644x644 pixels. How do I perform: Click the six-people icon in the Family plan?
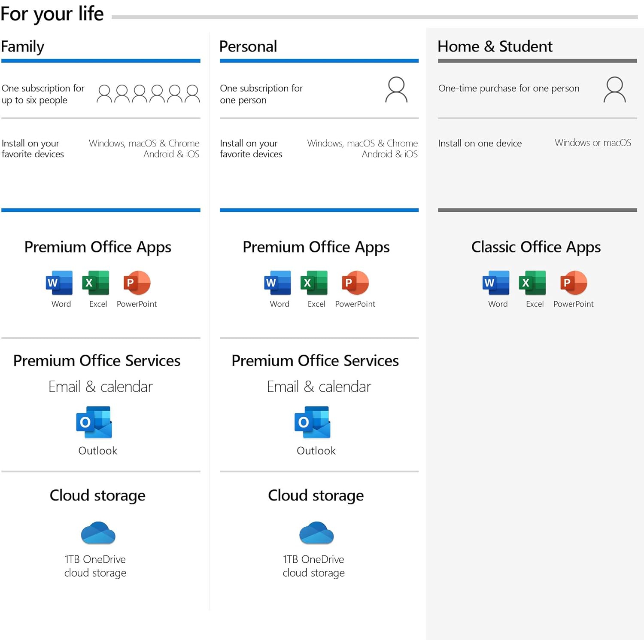tap(147, 93)
